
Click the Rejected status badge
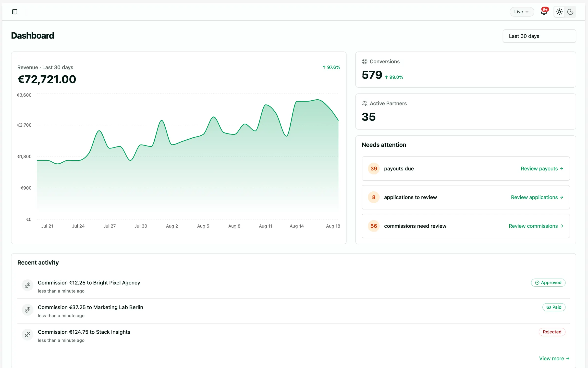pos(552,332)
